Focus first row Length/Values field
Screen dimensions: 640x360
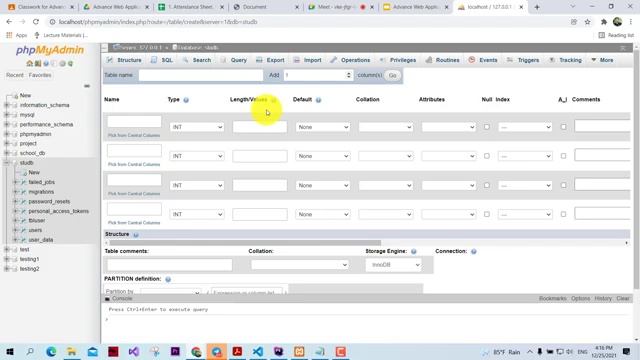(260, 127)
